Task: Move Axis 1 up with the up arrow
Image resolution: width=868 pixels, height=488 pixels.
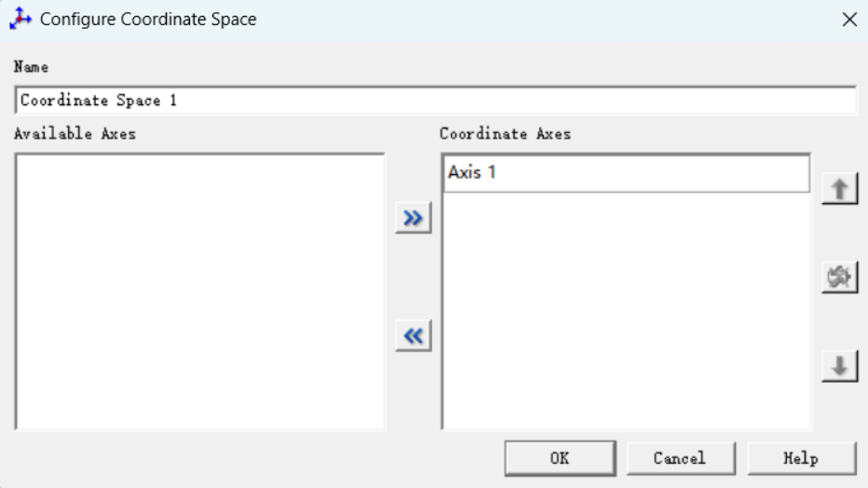Action: [839, 189]
